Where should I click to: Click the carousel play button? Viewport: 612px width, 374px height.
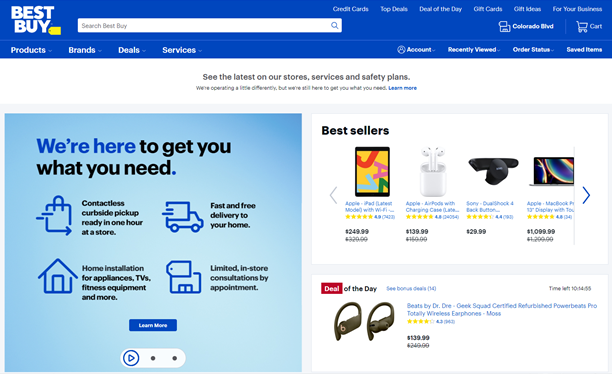[131, 358]
